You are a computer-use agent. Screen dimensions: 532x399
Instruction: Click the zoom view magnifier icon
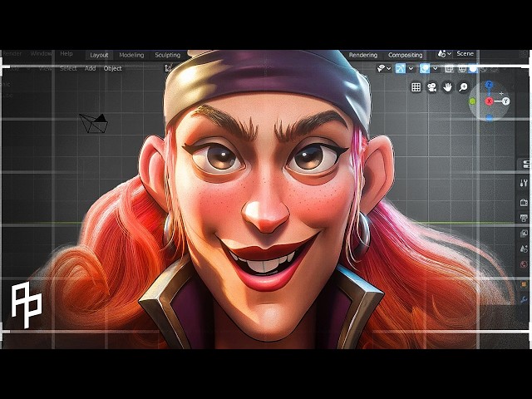tap(464, 87)
